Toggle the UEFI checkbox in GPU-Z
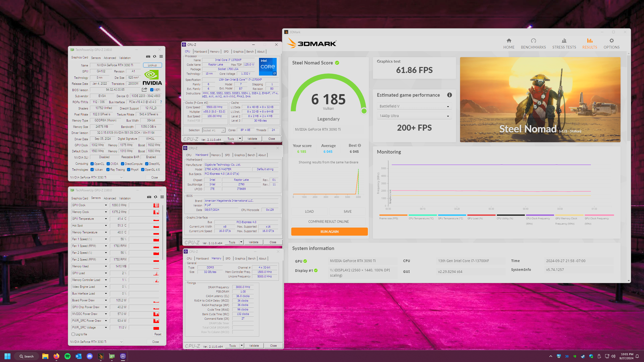Viewport: 644px width, 362px height. click(x=152, y=90)
